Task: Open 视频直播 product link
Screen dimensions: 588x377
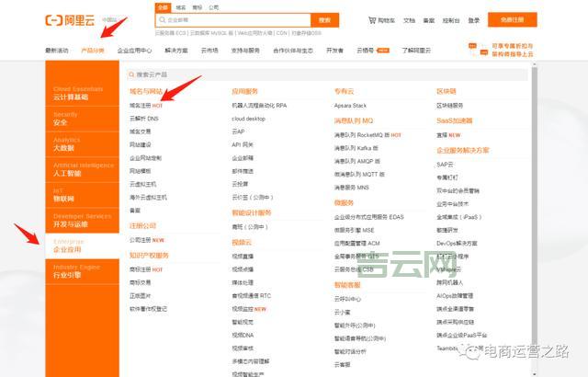Action: (243, 257)
